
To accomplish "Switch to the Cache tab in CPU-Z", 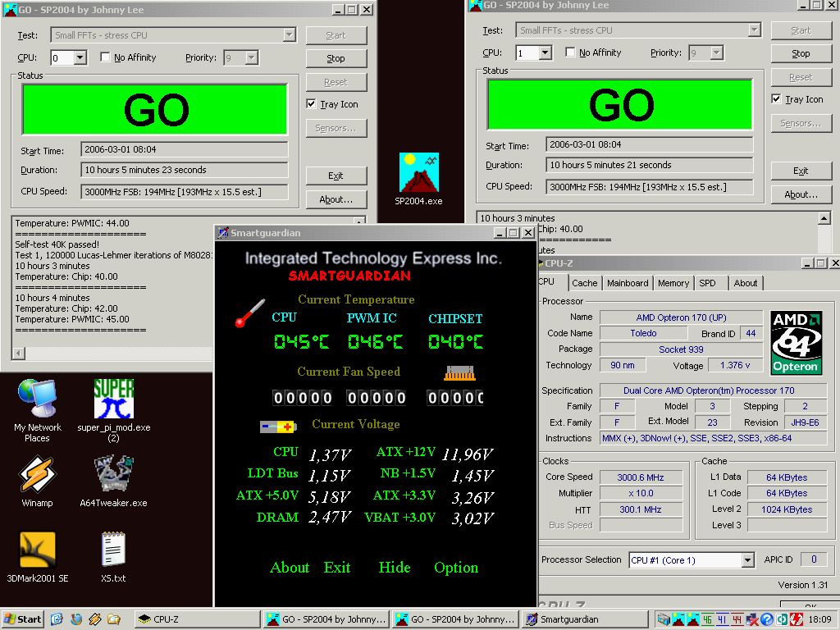I will point(584,283).
